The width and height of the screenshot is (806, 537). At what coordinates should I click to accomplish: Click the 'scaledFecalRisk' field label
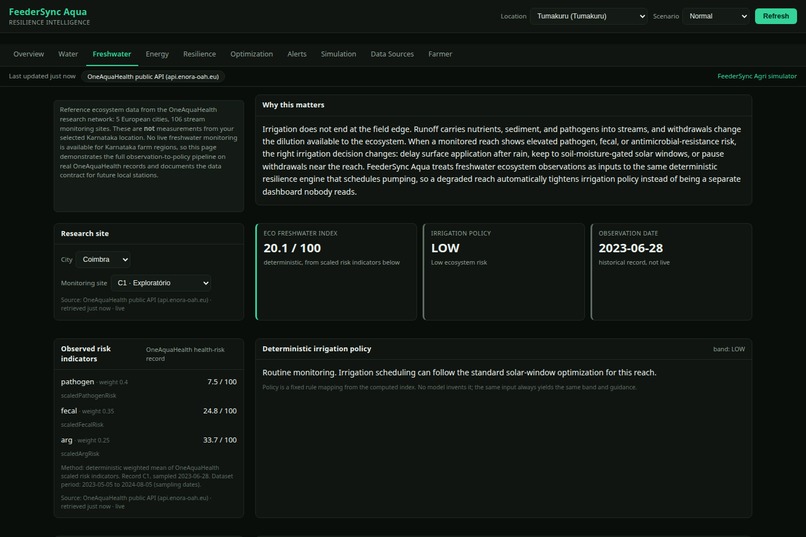tap(82, 424)
